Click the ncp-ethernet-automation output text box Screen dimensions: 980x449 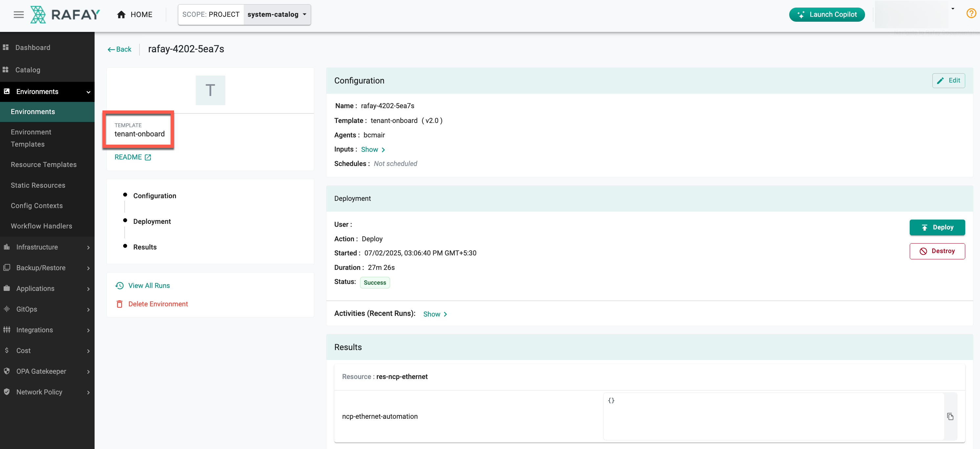click(x=773, y=416)
